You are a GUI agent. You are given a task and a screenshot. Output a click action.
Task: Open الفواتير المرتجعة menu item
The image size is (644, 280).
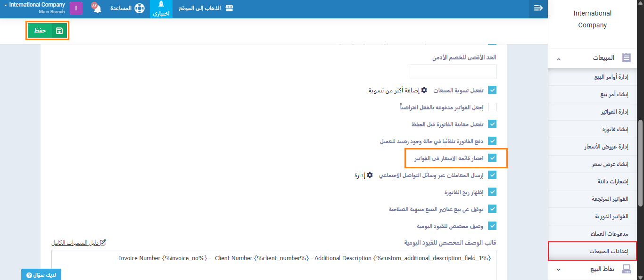coord(593,199)
